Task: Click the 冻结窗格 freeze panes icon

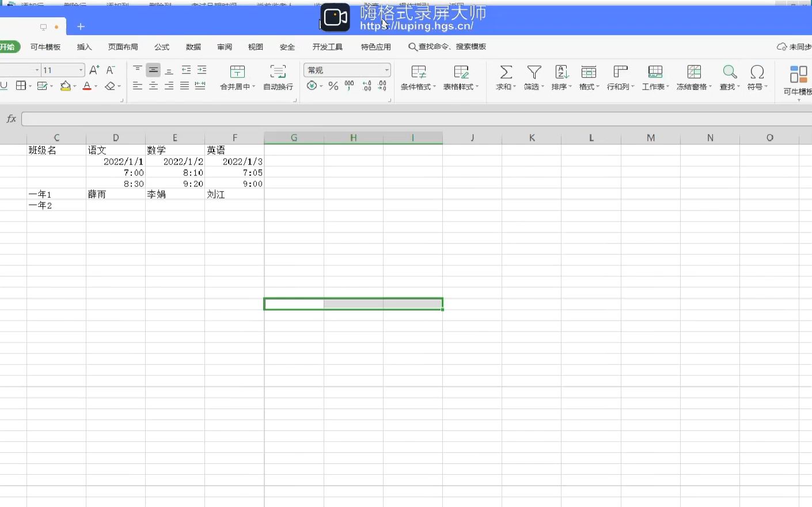Action: point(695,72)
